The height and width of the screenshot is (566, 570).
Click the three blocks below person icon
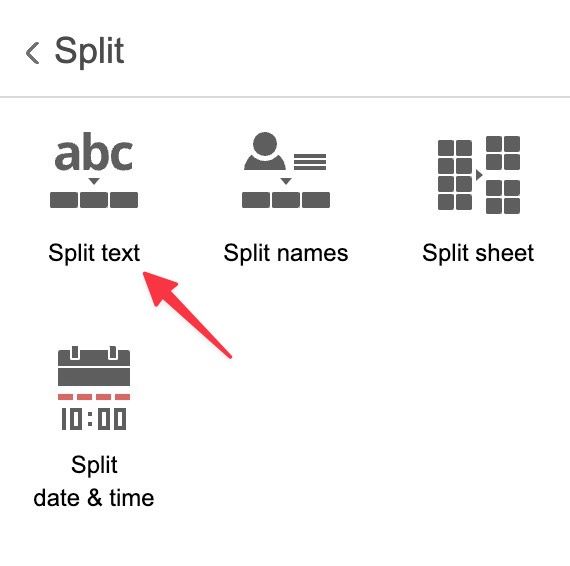click(x=286, y=200)
